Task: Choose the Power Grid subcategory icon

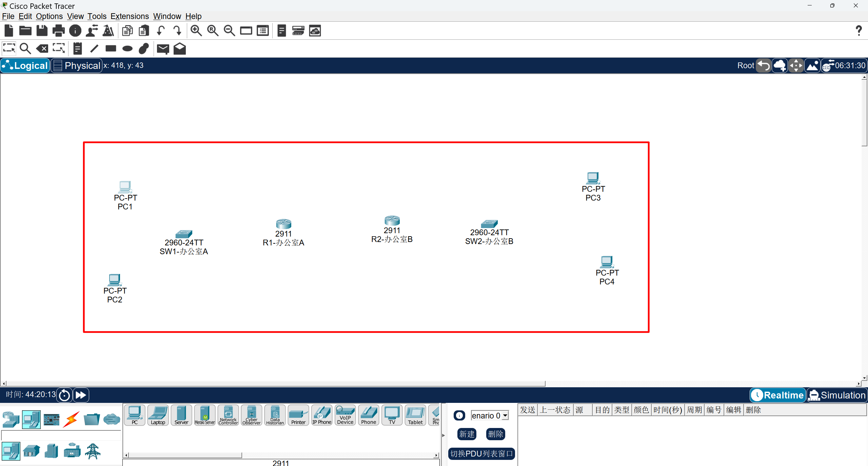Action: click(x=93, y=451)
